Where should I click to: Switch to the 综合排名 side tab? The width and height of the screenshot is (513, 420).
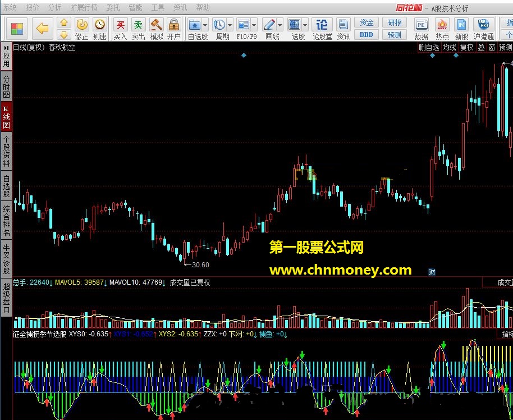pyautogui.click(x=6, y=221)
